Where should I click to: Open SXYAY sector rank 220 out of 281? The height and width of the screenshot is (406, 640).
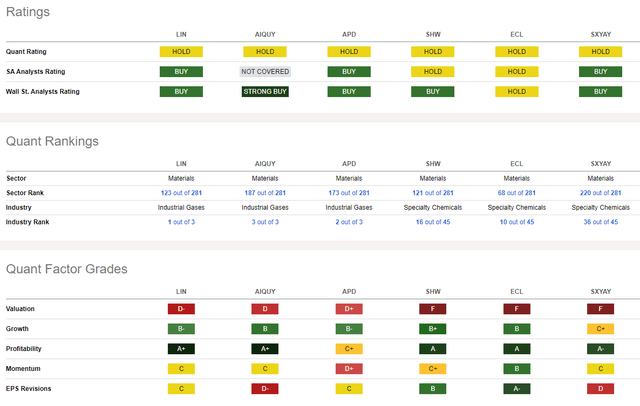click(600, 193)
